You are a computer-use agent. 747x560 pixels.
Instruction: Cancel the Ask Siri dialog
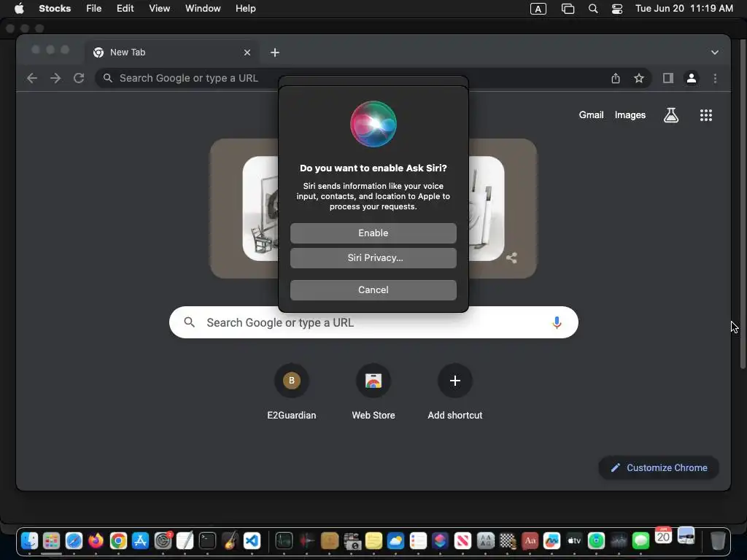click(x=373, y=290)
